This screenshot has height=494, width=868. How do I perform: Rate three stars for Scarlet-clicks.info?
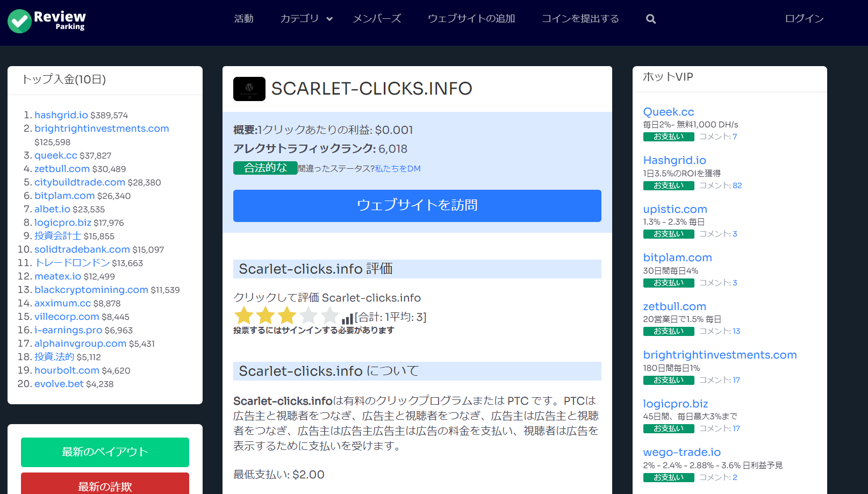(287, 316)
